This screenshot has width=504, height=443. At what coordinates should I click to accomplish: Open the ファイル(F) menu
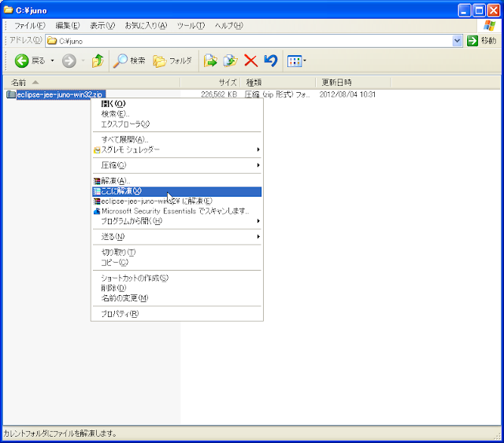coord(30,25)
